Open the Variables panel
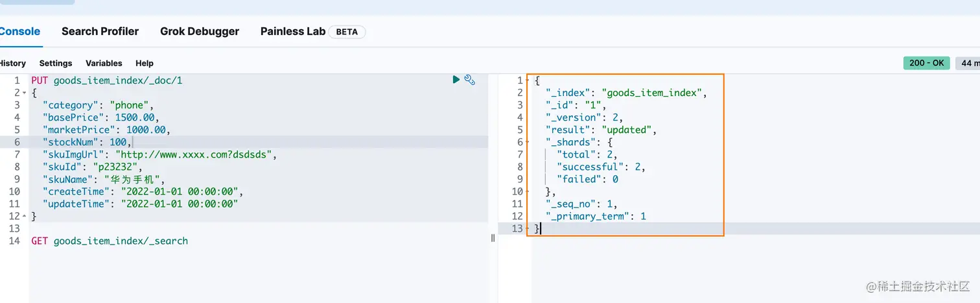The height and width of the screenshot is (303, 980). [x=104, y=63]
